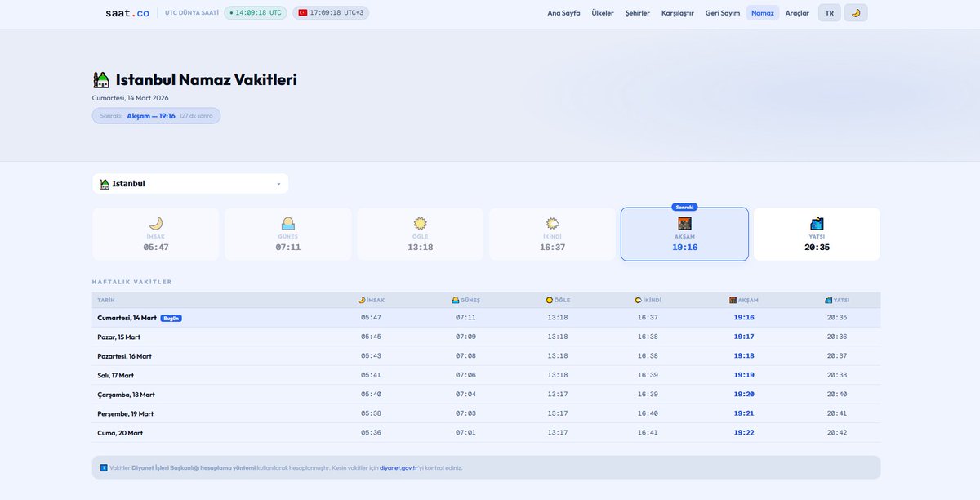Click the UTC time badge 14:09:18
The width and height of the screenshot is (980, 500).
click(256, 13)
